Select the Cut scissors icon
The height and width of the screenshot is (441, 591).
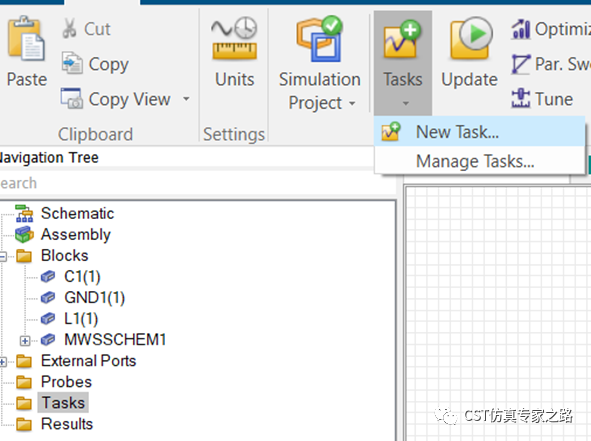(69, 29)
